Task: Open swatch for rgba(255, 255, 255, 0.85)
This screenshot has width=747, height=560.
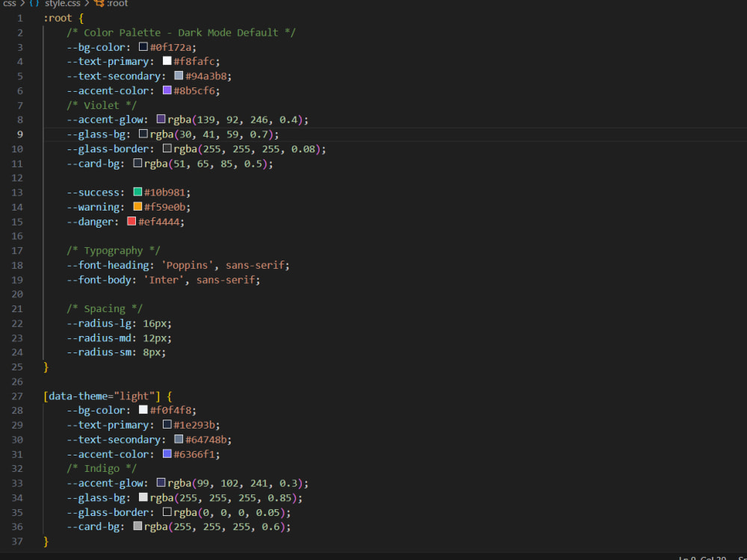Action: point(143,497)
